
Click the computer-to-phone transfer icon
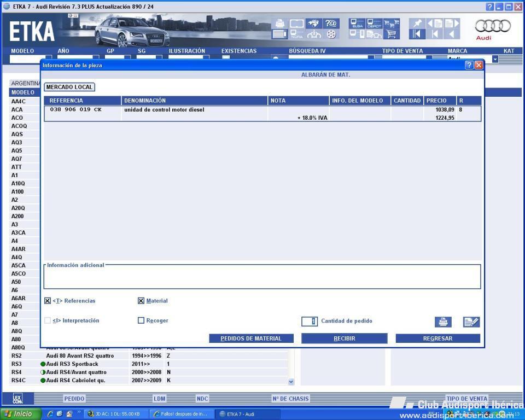(357, 34)
